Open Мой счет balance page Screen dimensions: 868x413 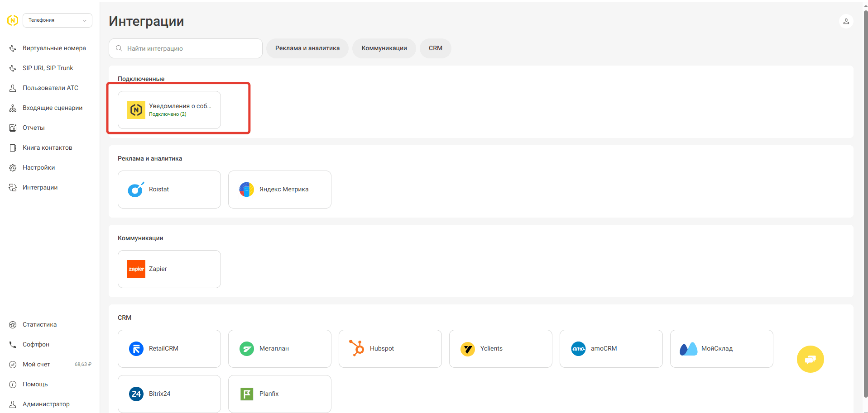[x=36, y=365]
